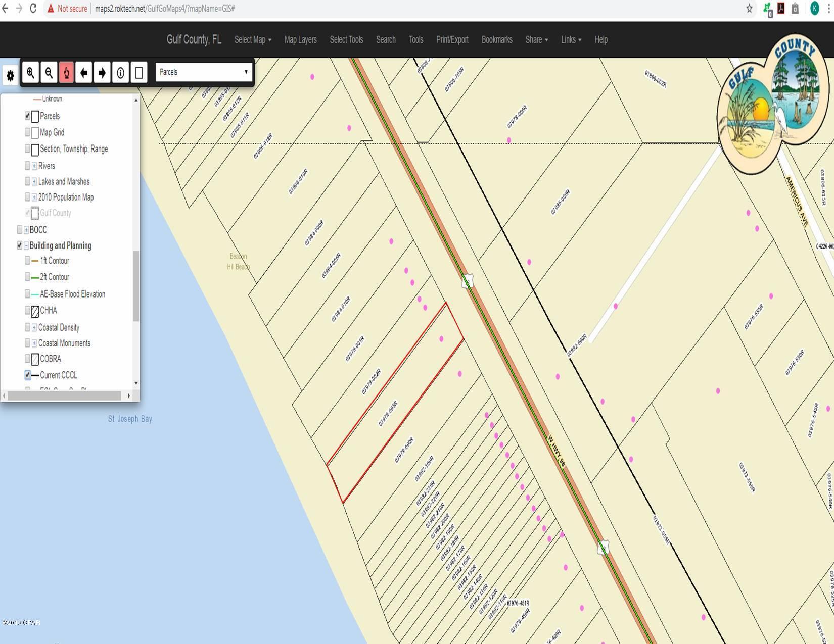The height and width of the screenshot is (644, 834).
Task: Disable the Current CCCL layer
Action: point(27,375)
